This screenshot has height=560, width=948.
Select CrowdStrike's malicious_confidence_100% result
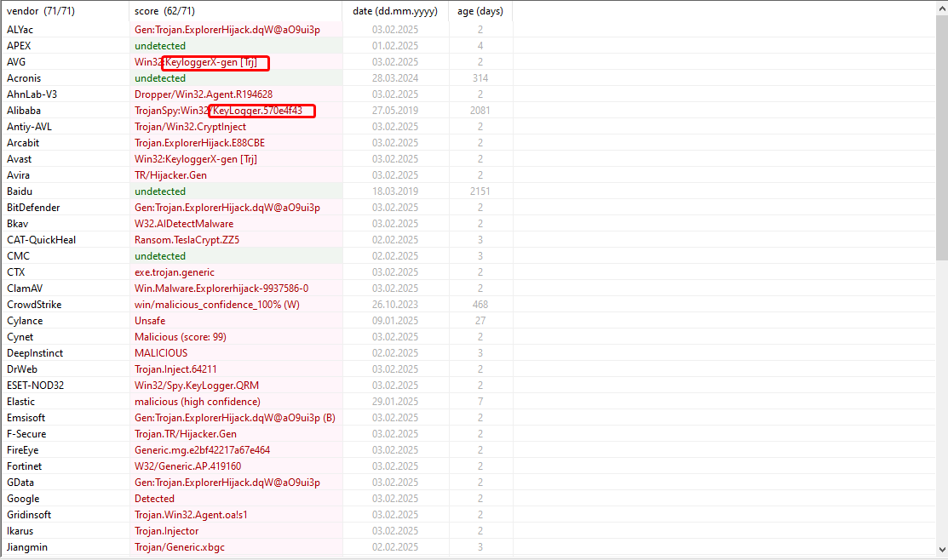[x=216, y=305]
